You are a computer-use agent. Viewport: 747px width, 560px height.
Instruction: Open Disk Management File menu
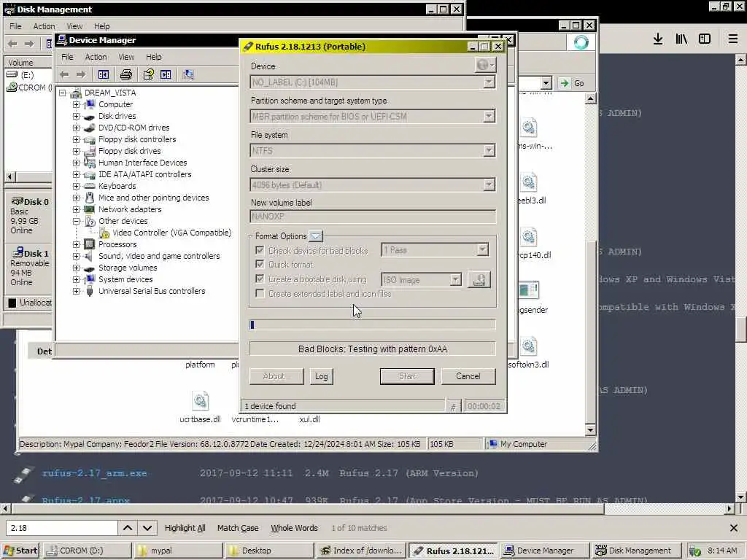tap(15, 26)
